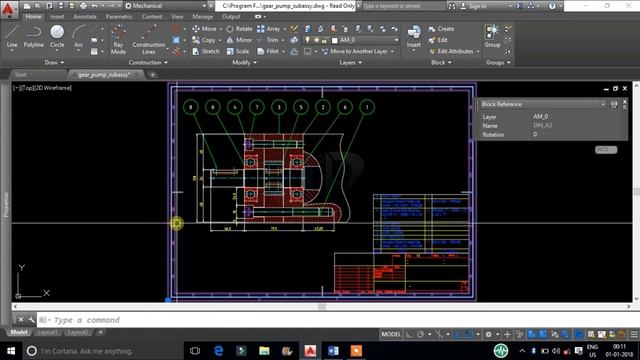Screen dimensions: 640x360
Task: Click the Array tool
Action: [269, 29]
